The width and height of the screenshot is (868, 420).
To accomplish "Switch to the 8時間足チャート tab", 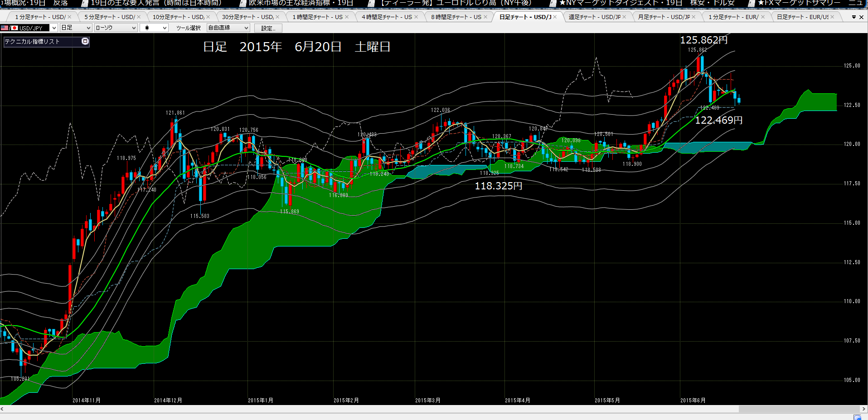I will pyautogui.click(x=456, y=17).
